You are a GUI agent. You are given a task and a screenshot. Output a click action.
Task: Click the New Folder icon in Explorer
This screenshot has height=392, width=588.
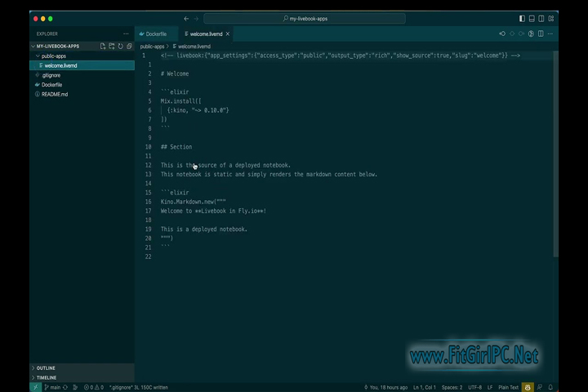[x=112, y=47]
